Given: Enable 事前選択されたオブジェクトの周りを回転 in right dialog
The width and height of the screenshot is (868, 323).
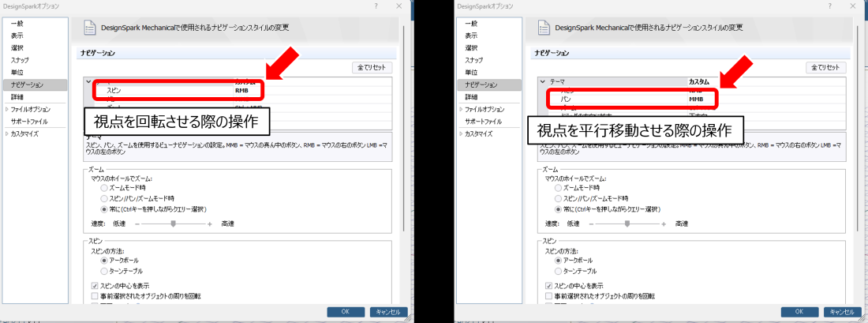Looking at the screenshot, I should point(549,295).
